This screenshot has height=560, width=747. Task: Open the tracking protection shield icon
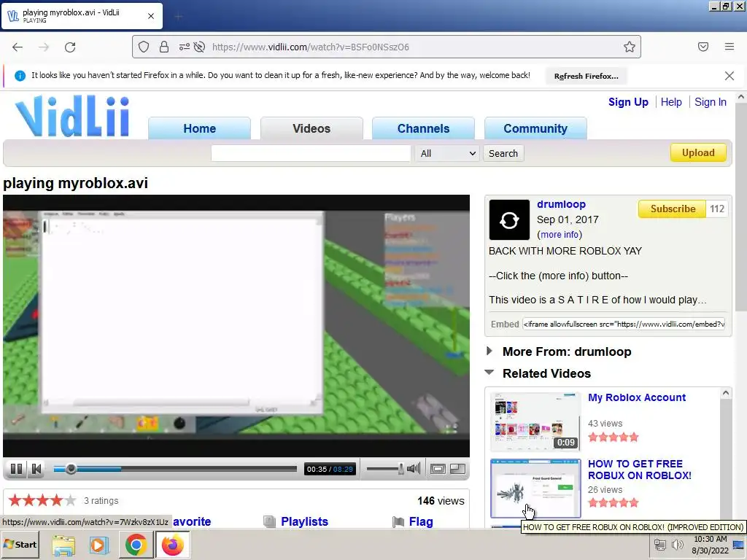pos(144,47)
